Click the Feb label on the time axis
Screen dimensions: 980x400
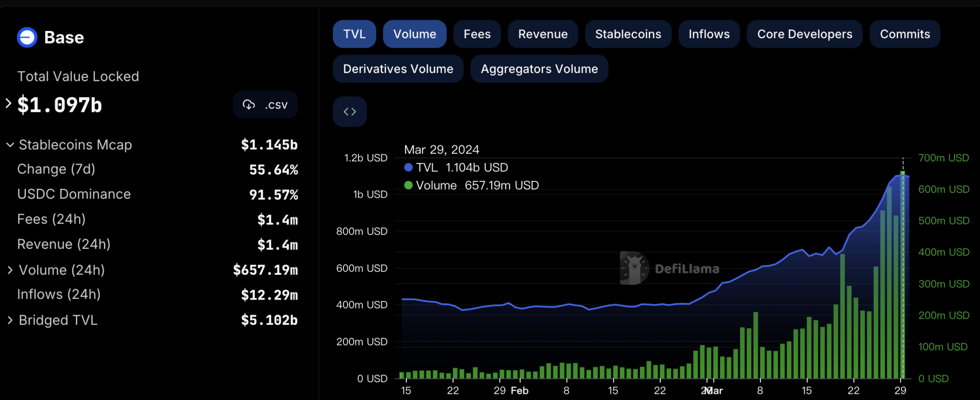(x=520, y=390)
